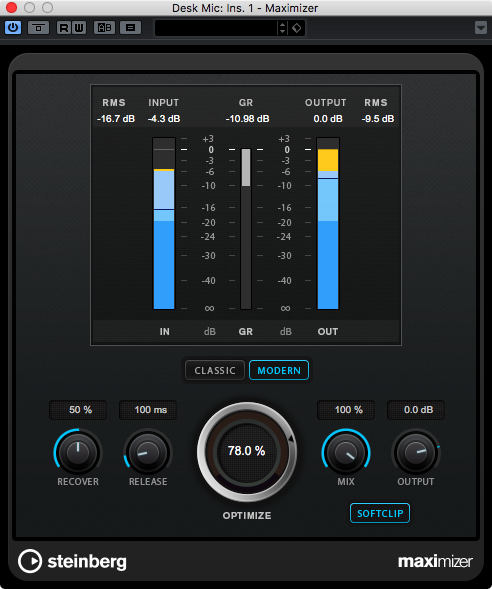This screenshot has height=589, width=492.
Task: Click the RECOVER knob
Action: pos(78,452)
